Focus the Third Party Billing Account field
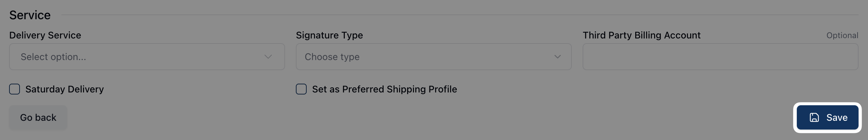 (720, 57)
